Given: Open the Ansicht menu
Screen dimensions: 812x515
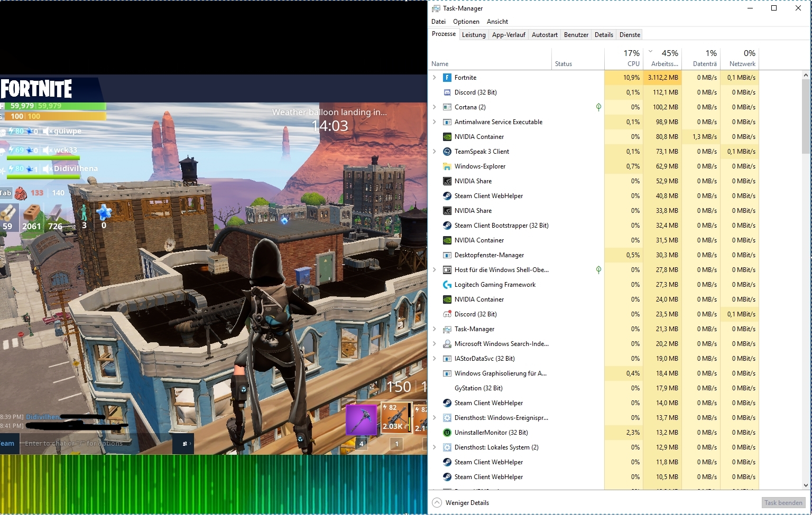Looking at the screenshot, I should click(x=497, y=22).
